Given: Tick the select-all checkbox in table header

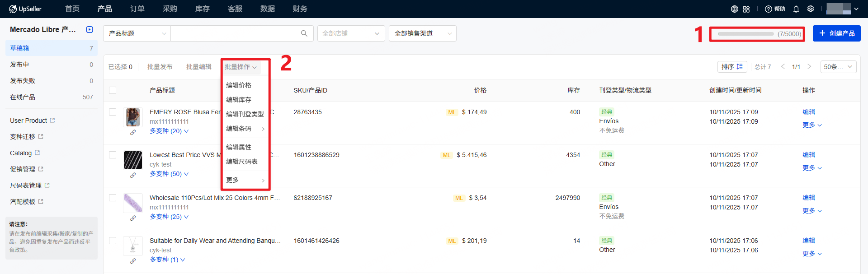Looking at the screenshot, I should pyautogui.click(x=113, y=90).
